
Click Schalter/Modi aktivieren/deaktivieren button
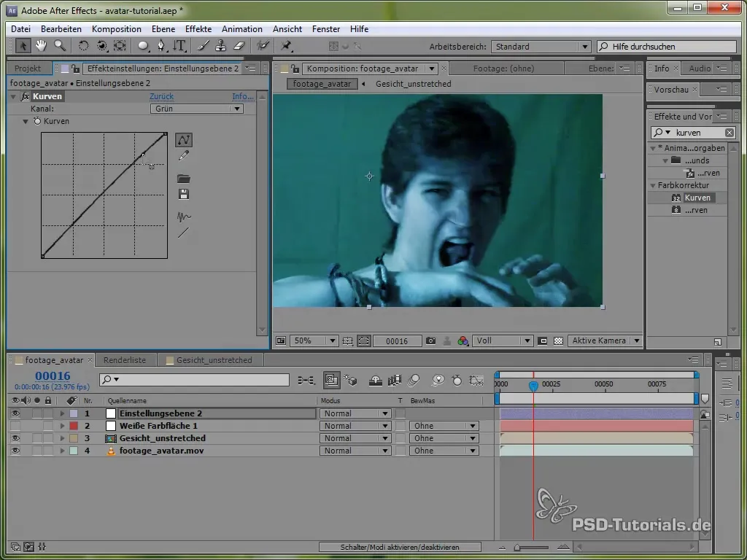tap(400, 547)
